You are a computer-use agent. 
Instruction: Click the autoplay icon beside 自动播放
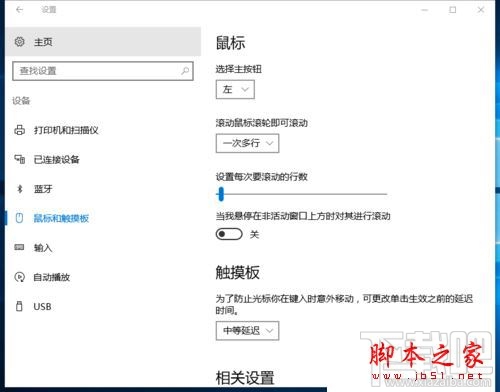19,277
